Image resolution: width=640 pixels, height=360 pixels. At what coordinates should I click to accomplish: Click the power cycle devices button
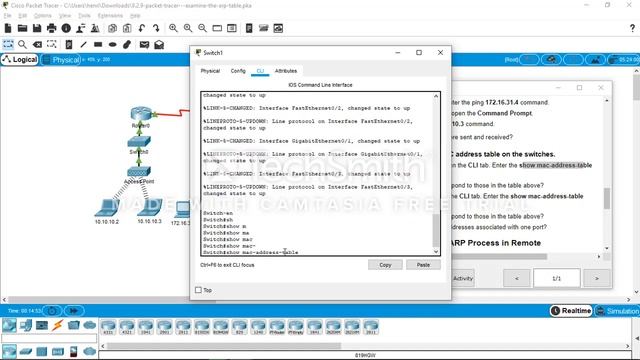tap(52, 311)
